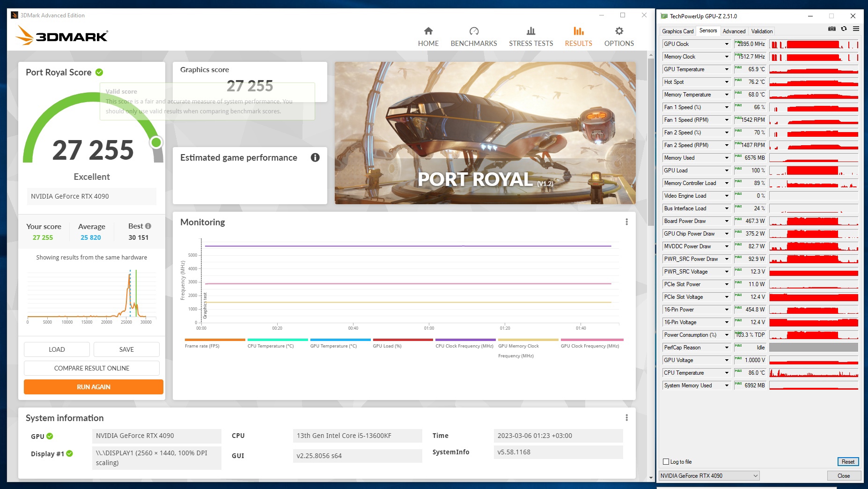This screenshot has height=489, width=868.
Task: Expand the Hot Spot sensor dropdown
Action: coord(727,82)
